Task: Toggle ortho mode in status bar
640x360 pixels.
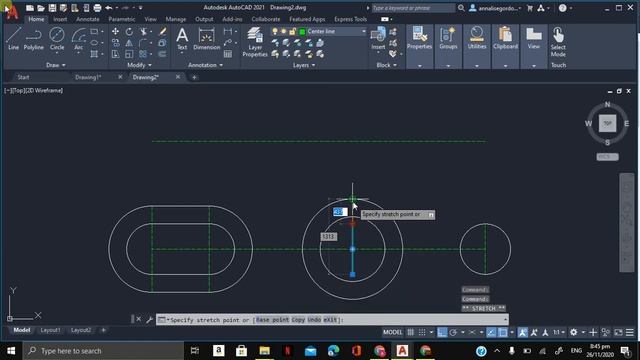Action: pos(442,333)
